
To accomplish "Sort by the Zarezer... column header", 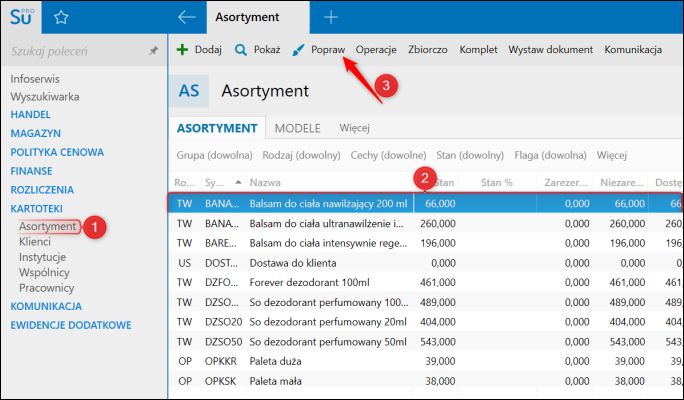I will 565,182.
